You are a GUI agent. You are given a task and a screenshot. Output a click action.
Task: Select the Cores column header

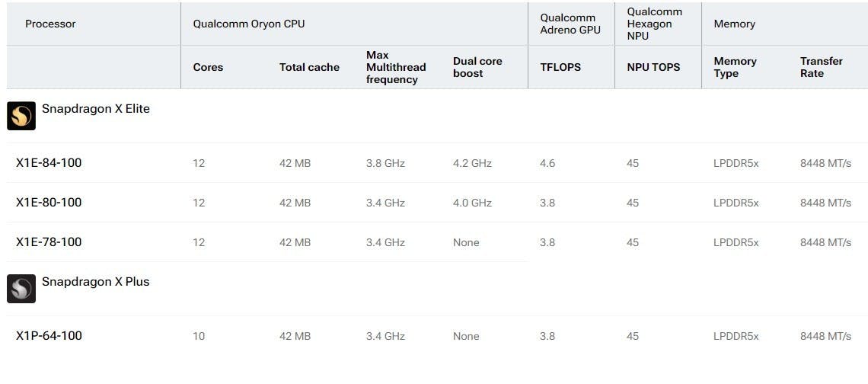pos(208,67)
